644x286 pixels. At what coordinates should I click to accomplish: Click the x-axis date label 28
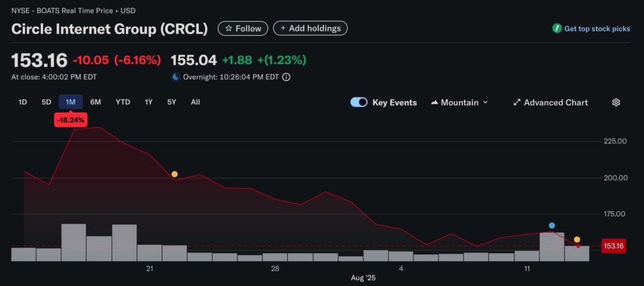(x=275, y=269)
